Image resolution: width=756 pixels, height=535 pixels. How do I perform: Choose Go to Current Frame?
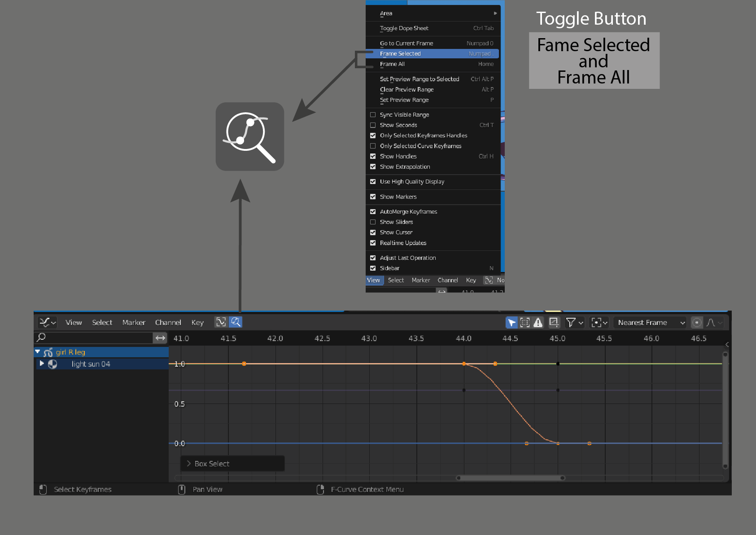point(433,43)
